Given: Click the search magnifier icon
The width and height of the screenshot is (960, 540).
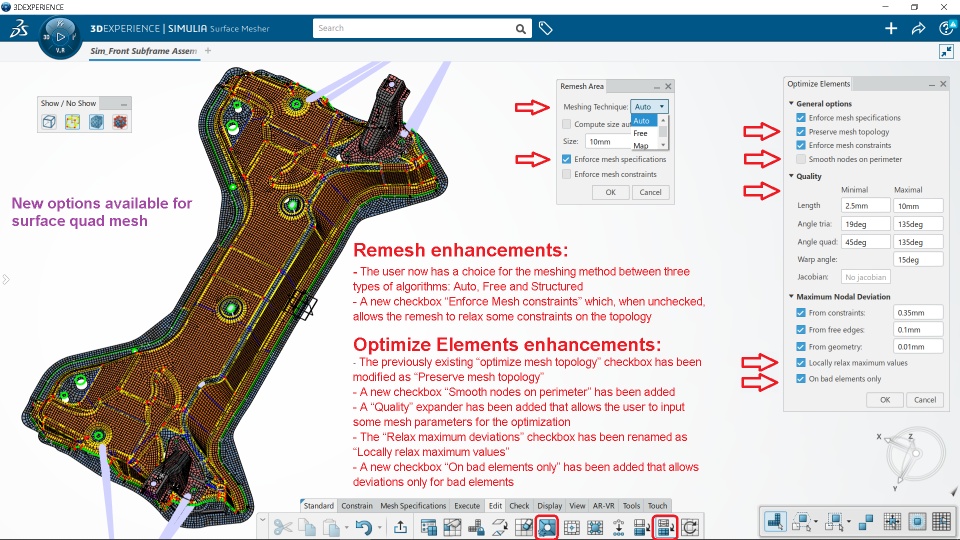Looking at the screenshot, I should pos(520,28).
